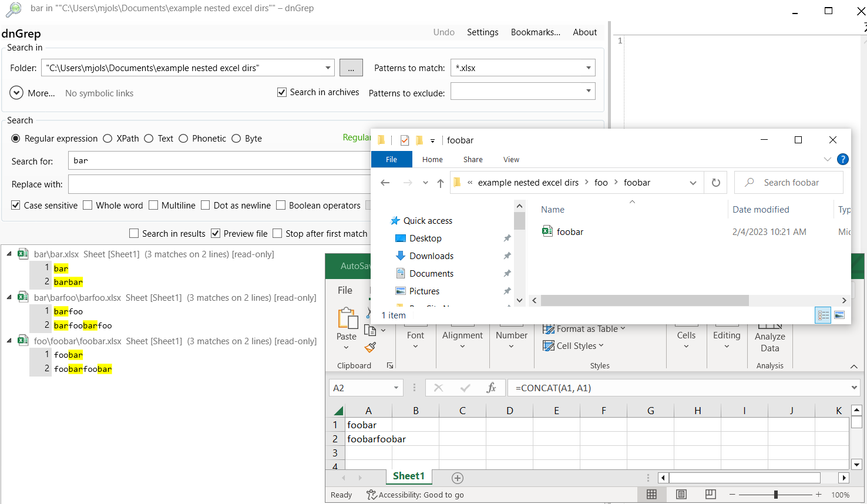Open Bookmarks... in dnGrep
Viewport: 867px width, 504px height.
click(x=536, y=32)
